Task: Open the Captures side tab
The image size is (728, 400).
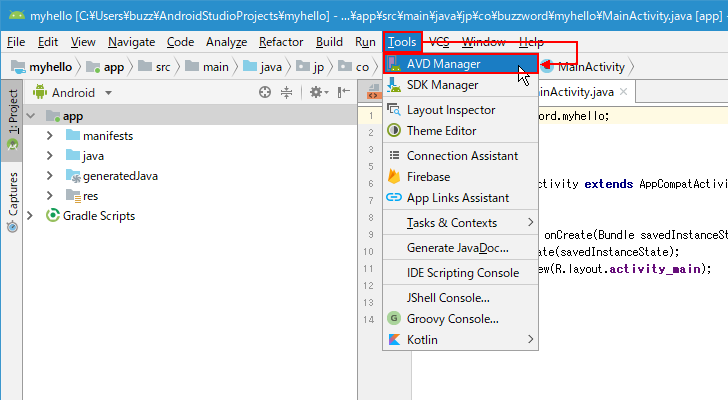Action: click(x=12, y=201)
